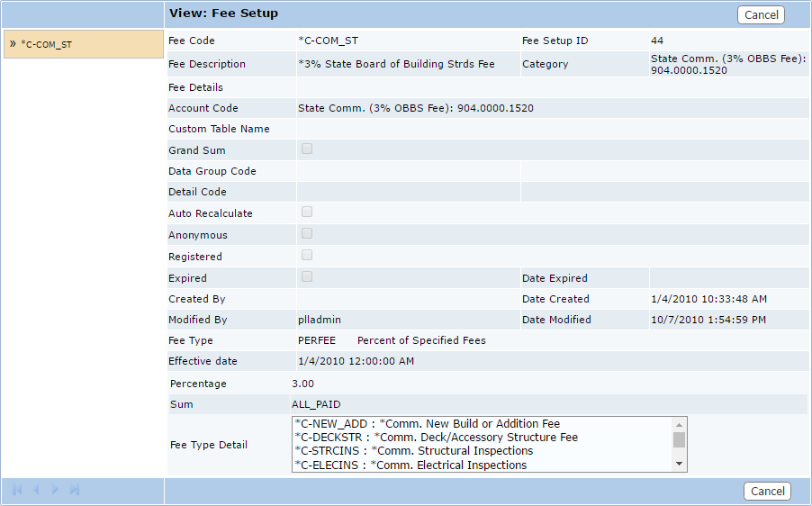Image resolution: width=812 pixels, height=506 pixels.
Task: Enable the Auto Recalculate checkbox
Action: (x=307, y=212)
